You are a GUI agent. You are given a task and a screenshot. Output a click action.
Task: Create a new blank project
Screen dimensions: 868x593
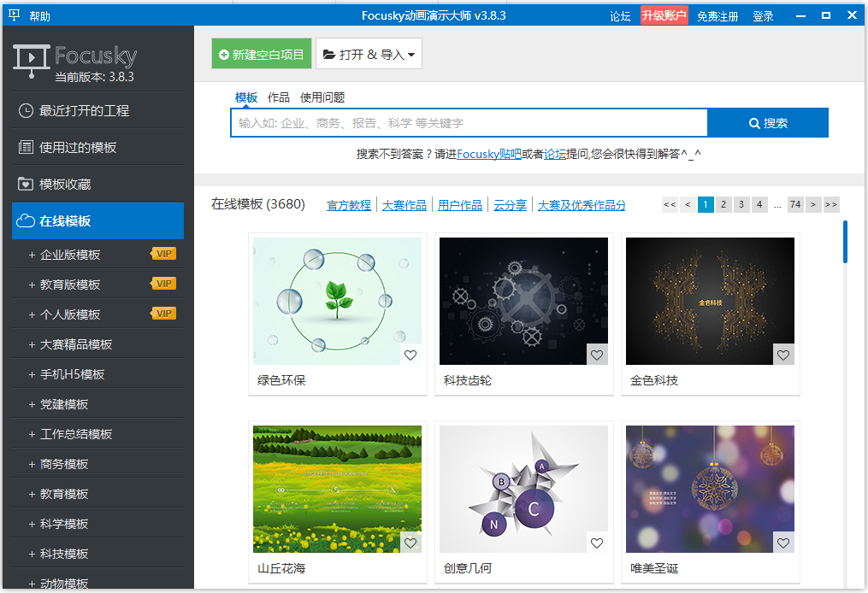click(262, 54)
